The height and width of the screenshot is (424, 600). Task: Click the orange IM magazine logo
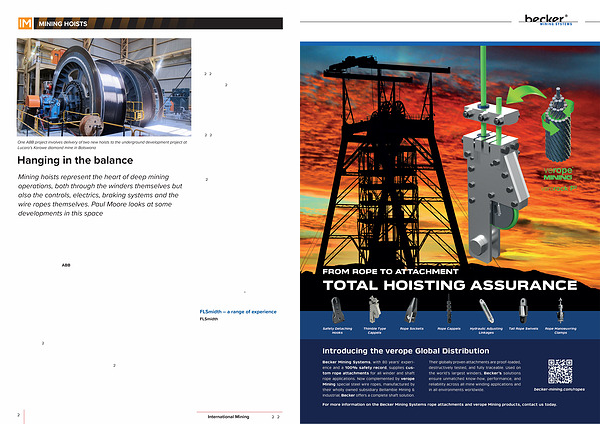coord(25,23)
